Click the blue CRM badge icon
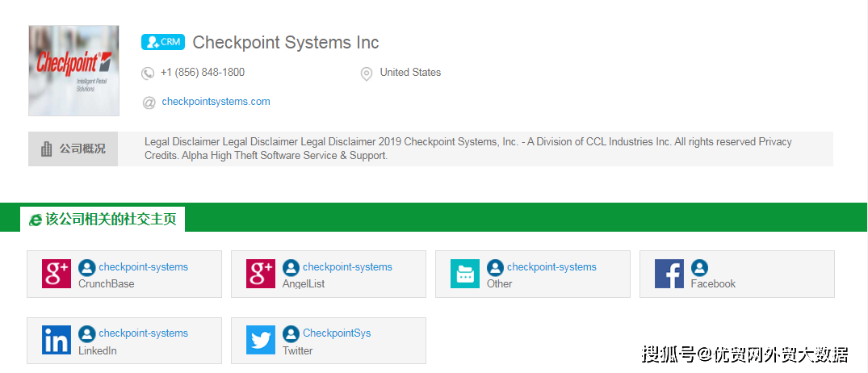 tap(163, 42)
